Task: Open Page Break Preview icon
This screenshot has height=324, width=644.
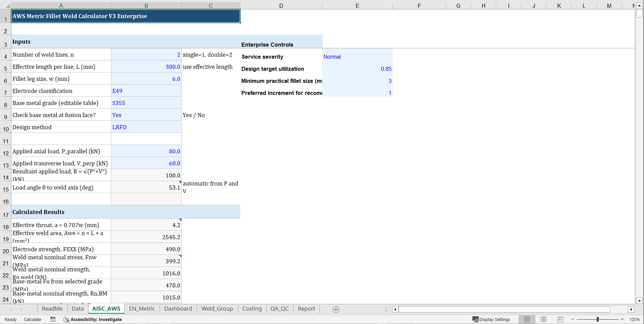Action: pyautogui.click(x=560, y=319)
